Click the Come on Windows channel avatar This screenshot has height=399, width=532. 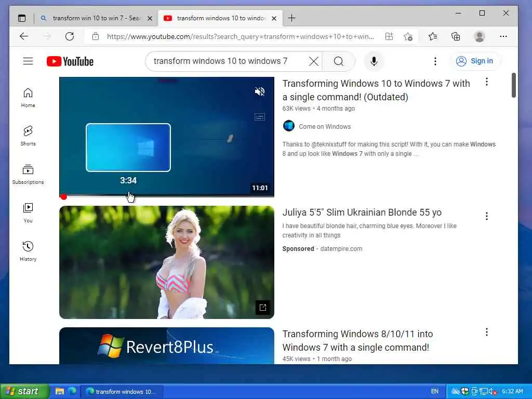click(289, 126)
